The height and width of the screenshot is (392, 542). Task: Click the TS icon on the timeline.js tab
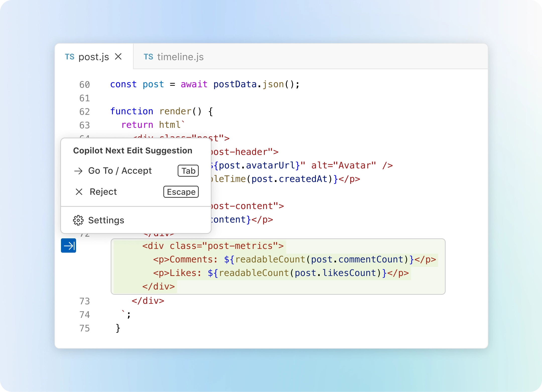pos(149,57)
